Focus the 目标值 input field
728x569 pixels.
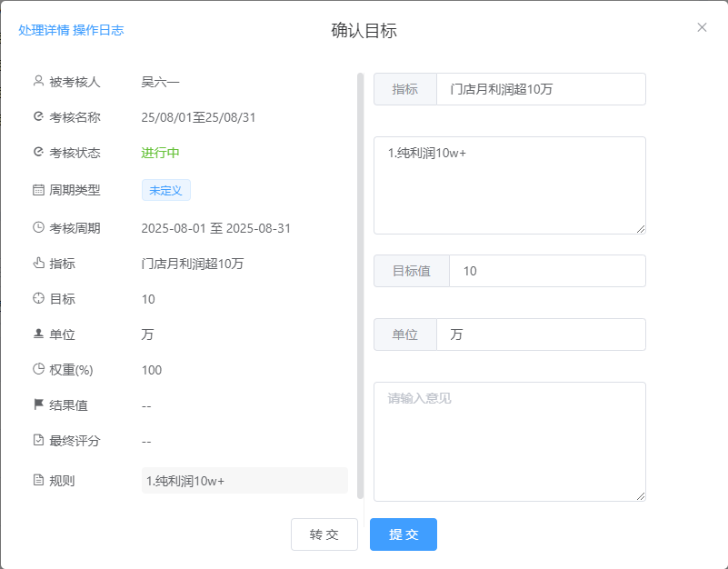pyautogui.click(x=546, y=271)
